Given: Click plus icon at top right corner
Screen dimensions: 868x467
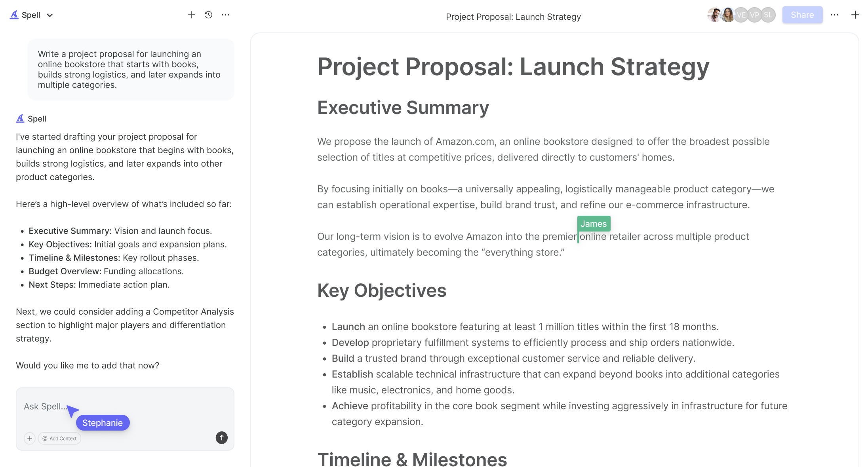Looking at the screenshot, I should (x=855, y=15).
